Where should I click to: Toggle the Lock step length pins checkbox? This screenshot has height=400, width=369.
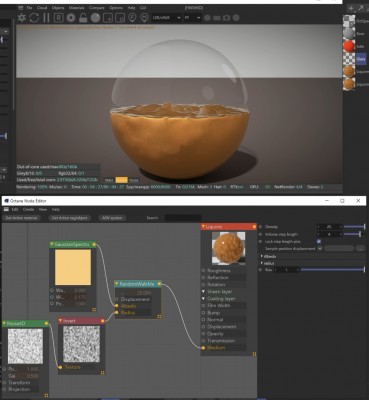click(319, 241)
